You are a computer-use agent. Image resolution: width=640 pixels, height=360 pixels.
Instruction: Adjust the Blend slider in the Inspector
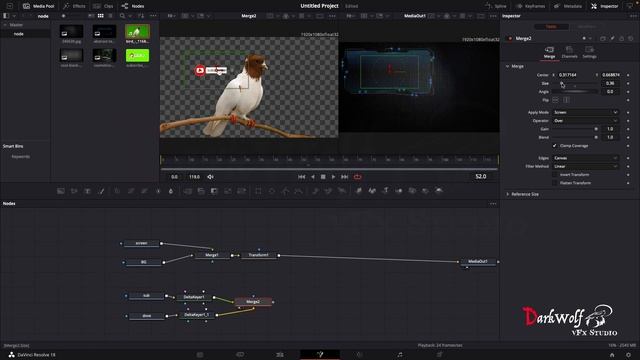click(x=576, y=138)
